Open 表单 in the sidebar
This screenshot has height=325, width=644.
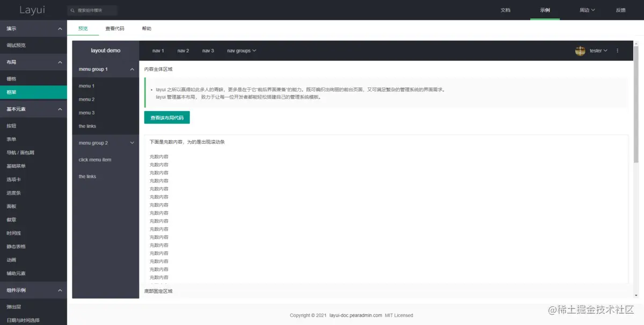pyautogui.click(x=33, y=139)
